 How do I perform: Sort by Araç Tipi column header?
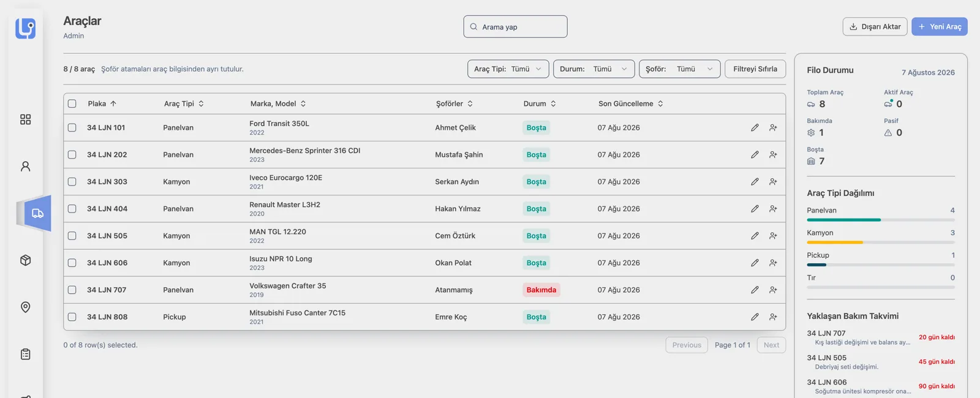pyautogui.click(x=184, y=103)
